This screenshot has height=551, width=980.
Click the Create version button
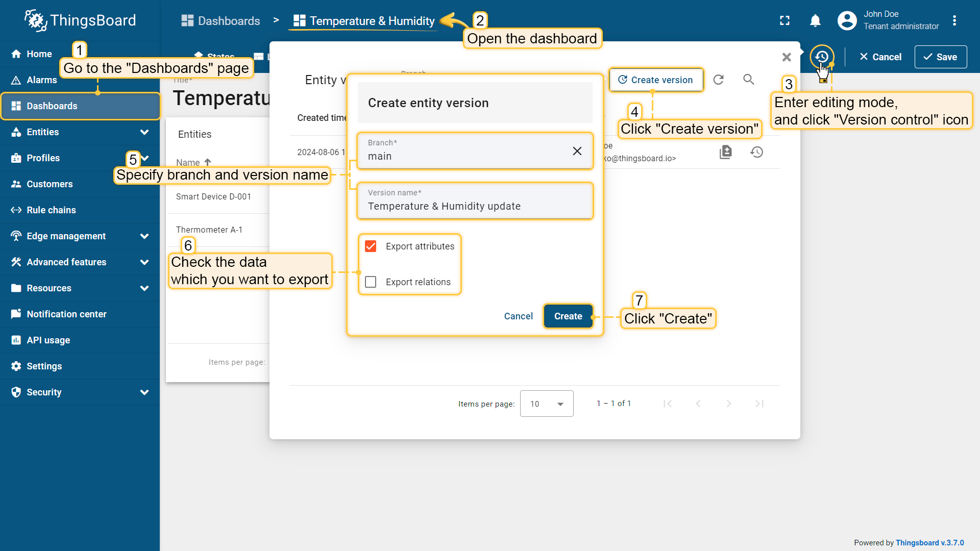point(655,80)
